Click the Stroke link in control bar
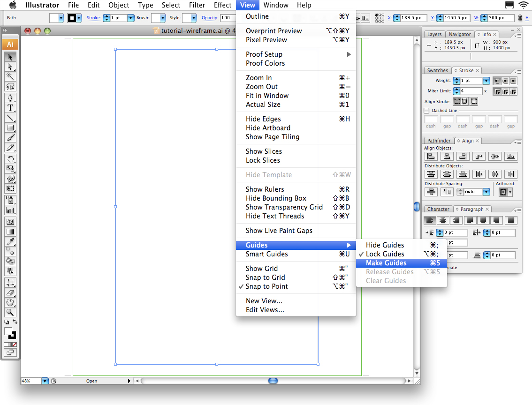This screenshot has height=405, width=532. pyautogui.click(x=93, y=18)
